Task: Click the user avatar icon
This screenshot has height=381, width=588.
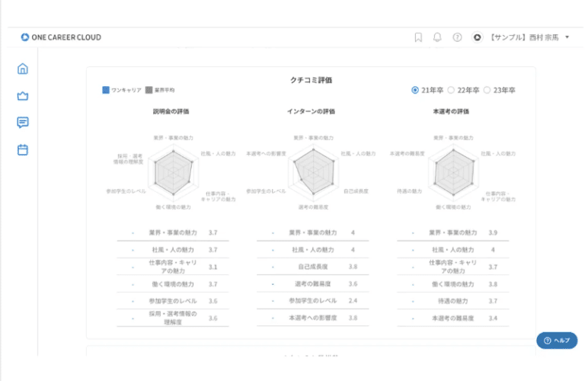Action: point(477,37)
